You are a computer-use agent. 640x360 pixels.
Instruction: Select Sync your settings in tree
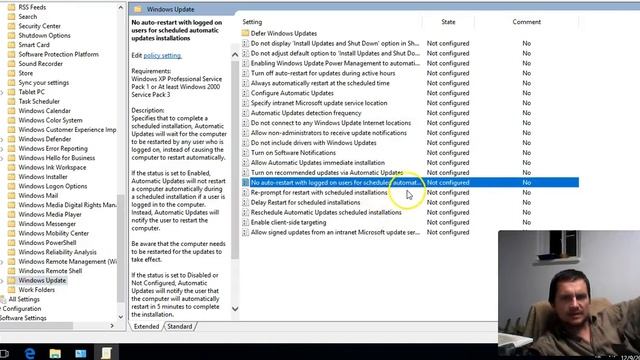coord(43,83)
